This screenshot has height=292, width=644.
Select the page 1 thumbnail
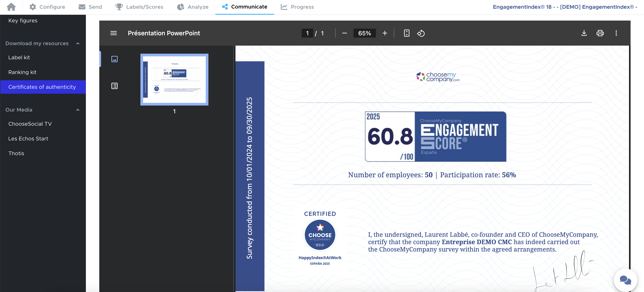coord(174,80)
